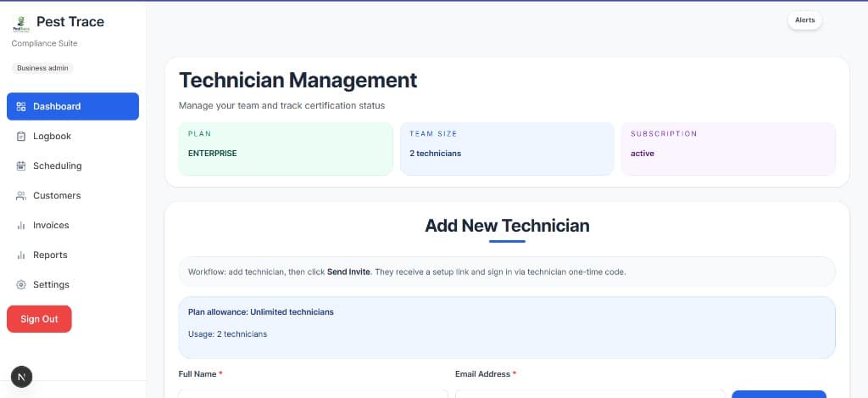This screenshot has width=868, height=398.
Task: Click the Email Address field label
Action: pyautogui.click(x=486, y=374)
